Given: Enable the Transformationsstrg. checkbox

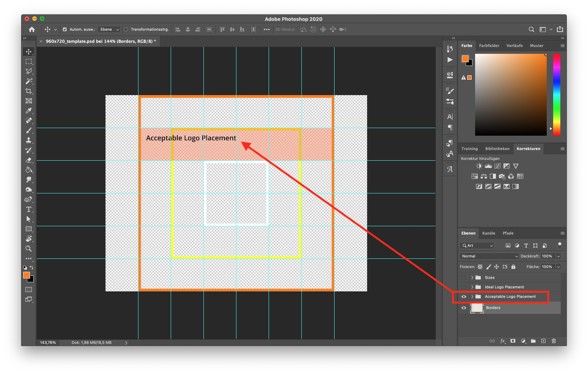Looking at the screenshot, I should coord(126,29).
